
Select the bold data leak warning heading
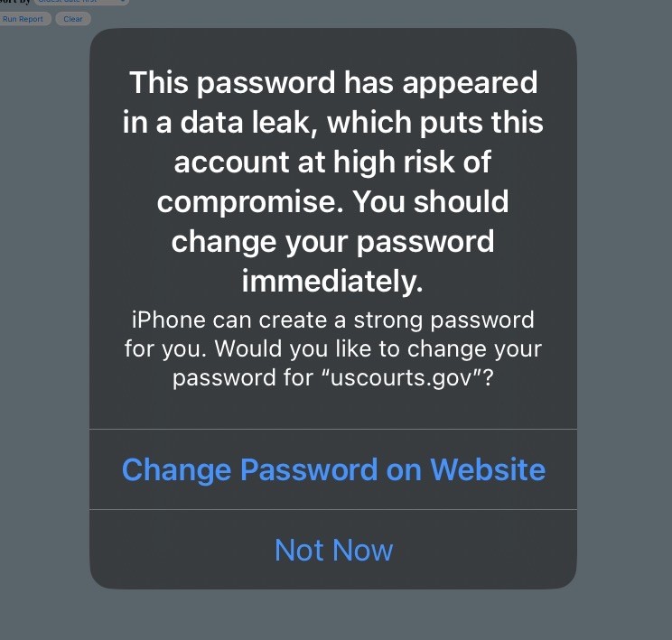click(x=333, y=181)
